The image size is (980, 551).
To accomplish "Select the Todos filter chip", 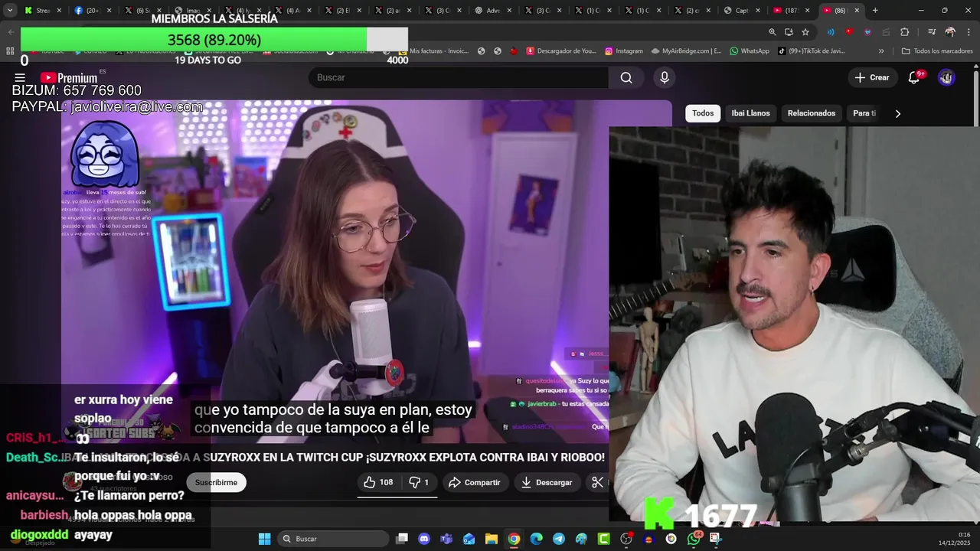I will click(703, 113).
